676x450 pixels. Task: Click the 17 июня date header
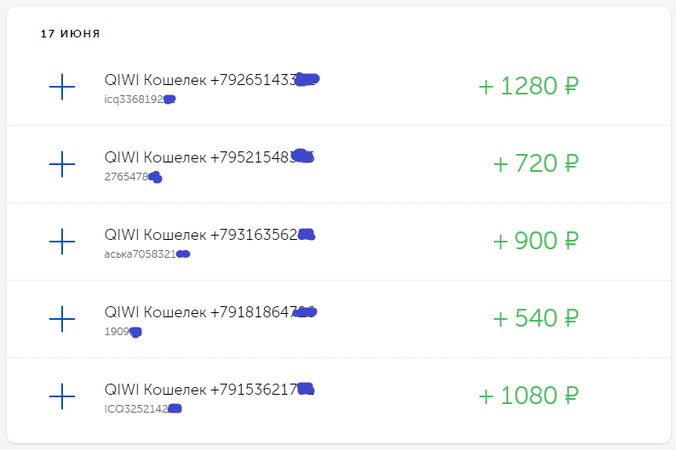(70, 34)
